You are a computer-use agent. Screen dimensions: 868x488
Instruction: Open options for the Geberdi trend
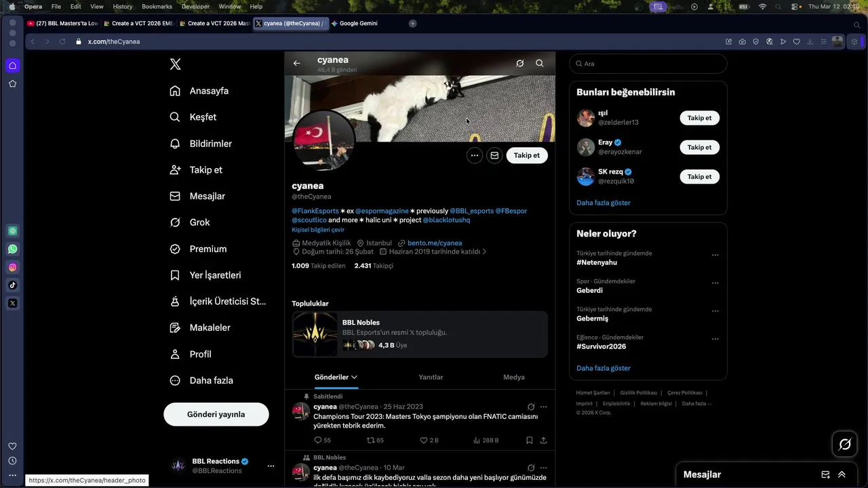(x=715, y=283)
